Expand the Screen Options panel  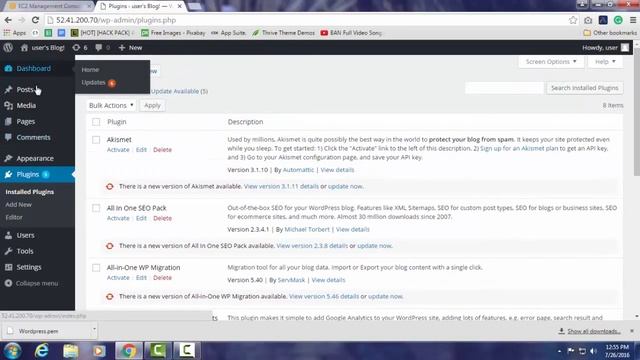point(551,62)
